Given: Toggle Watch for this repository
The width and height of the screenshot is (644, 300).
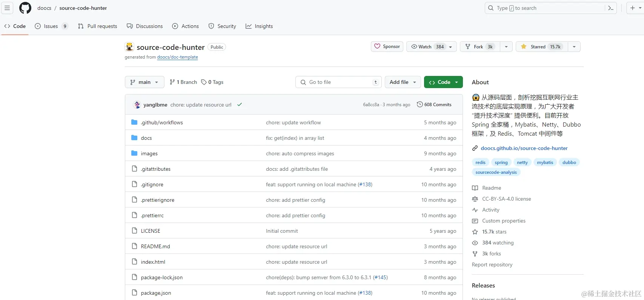Looking at the screenshot, I should pos(431,46).
